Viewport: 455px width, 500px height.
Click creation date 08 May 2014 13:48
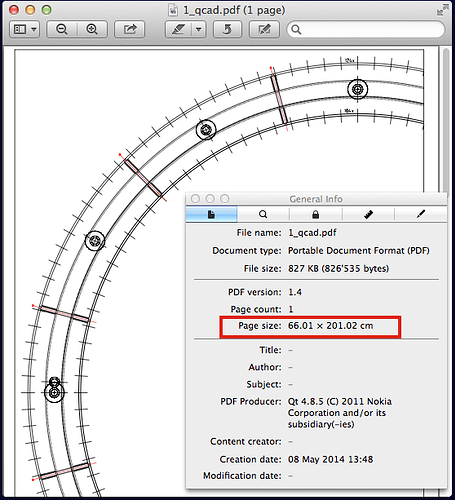click(330, 459)
